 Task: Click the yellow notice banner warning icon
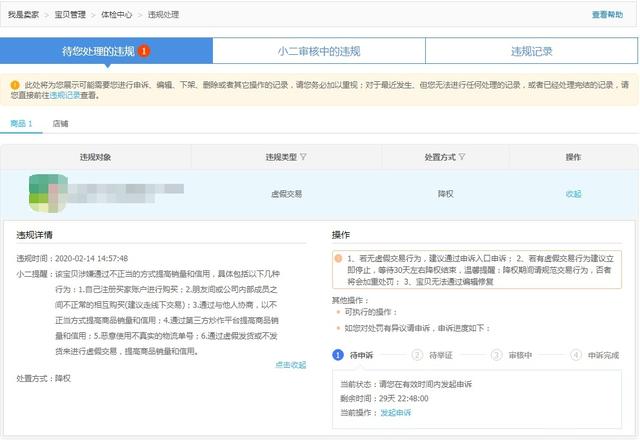pyautogui.click(x=13, y=86)
